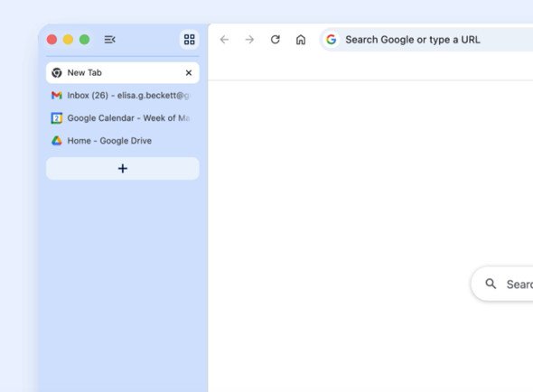Close the New Tab tab
Screen dimensions: 533x392
pyautogui.click(x=189, y=73)
